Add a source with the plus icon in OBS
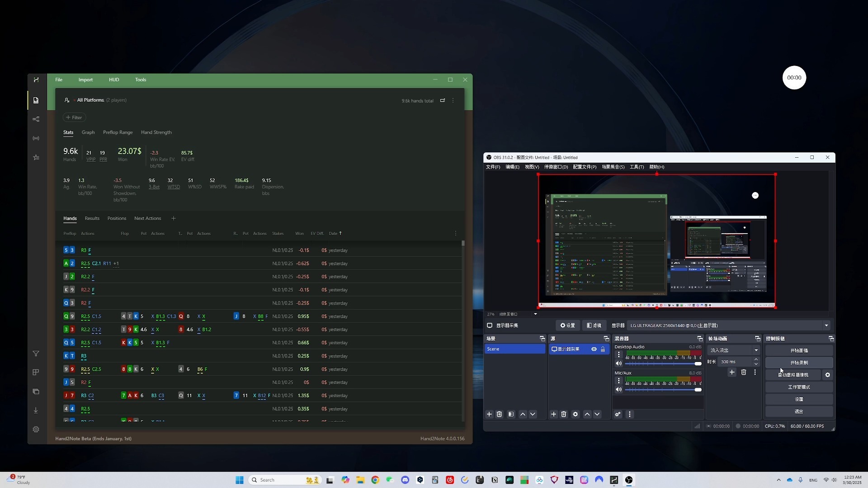The width and height of the screenshot is (868, 488). [x=553, y=414]
